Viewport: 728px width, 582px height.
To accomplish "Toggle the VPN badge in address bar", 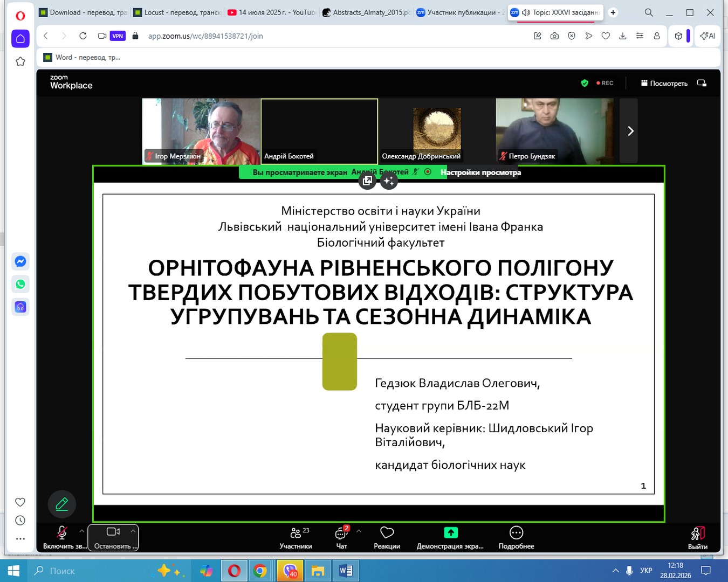I will pos(118,36).
